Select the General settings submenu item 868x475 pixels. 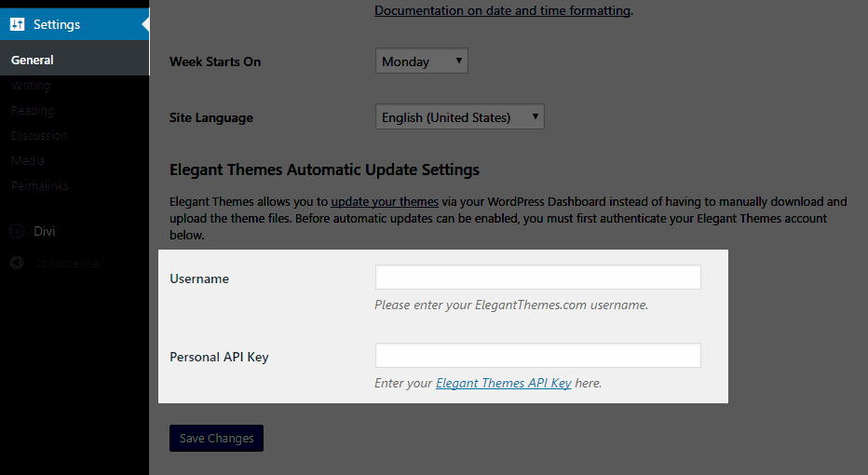click(x=33, y=60)
